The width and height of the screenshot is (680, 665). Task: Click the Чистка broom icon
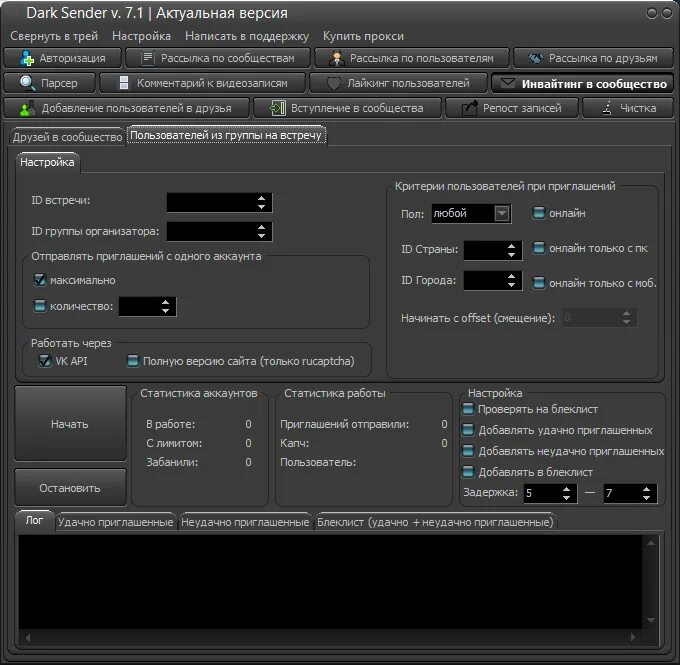click(607, 108)
